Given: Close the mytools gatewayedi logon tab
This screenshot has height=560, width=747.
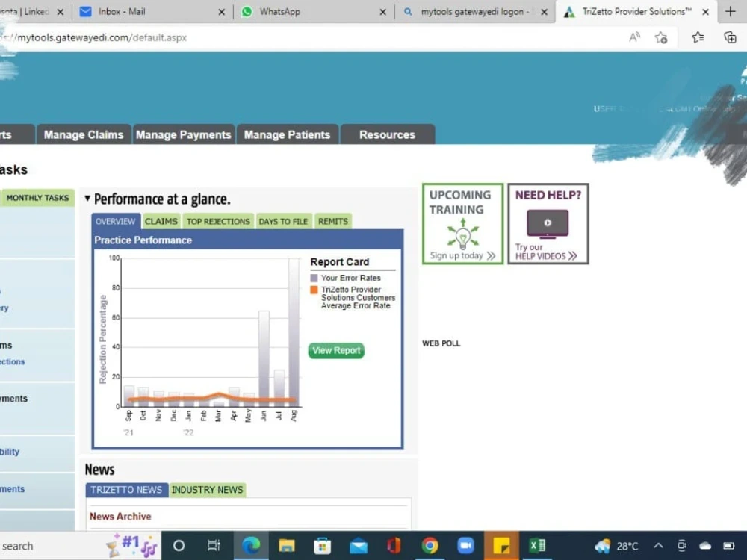Looking at the screenshot, I should tap(544, 12).
